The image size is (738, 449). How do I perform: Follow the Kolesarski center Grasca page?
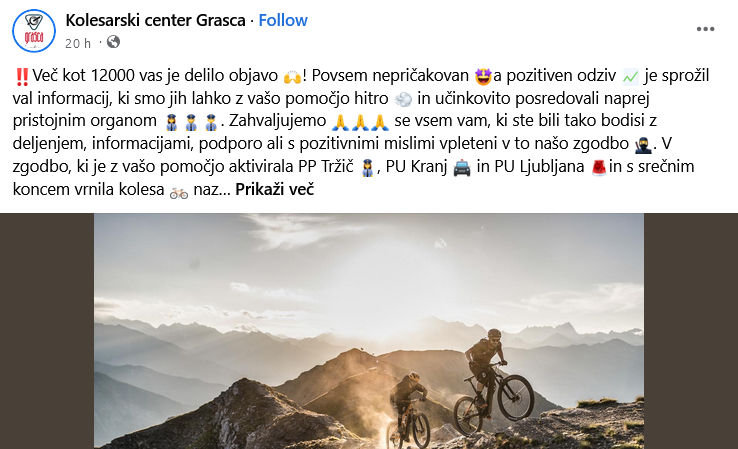pyautogui.click(x=283, y=20)
